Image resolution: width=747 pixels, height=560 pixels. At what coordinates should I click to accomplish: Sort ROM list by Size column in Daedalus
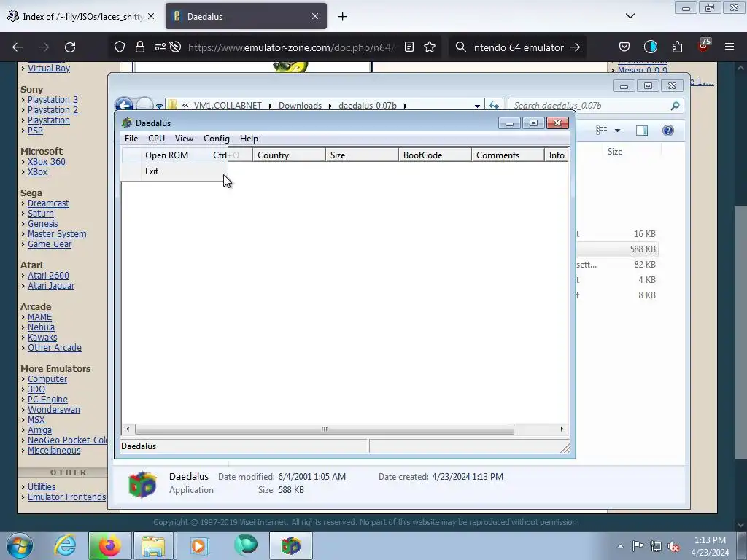[x=362, y=155]
